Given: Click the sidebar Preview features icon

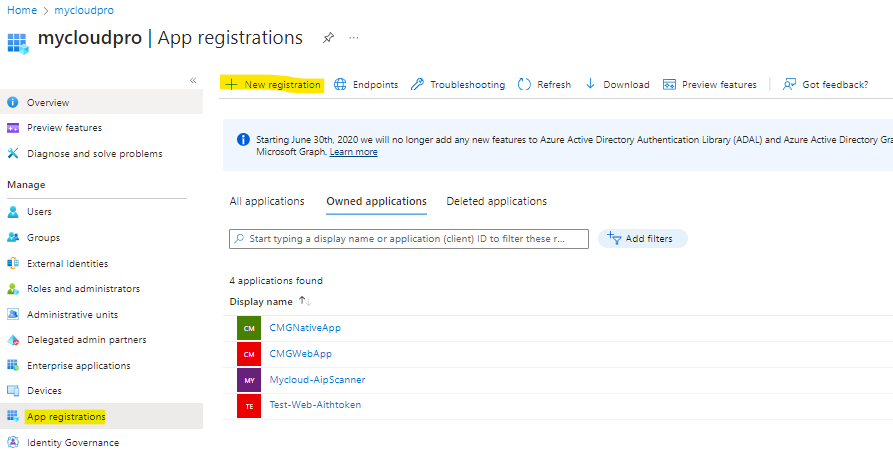Looking at the screenshot, I should click(13, 128).
